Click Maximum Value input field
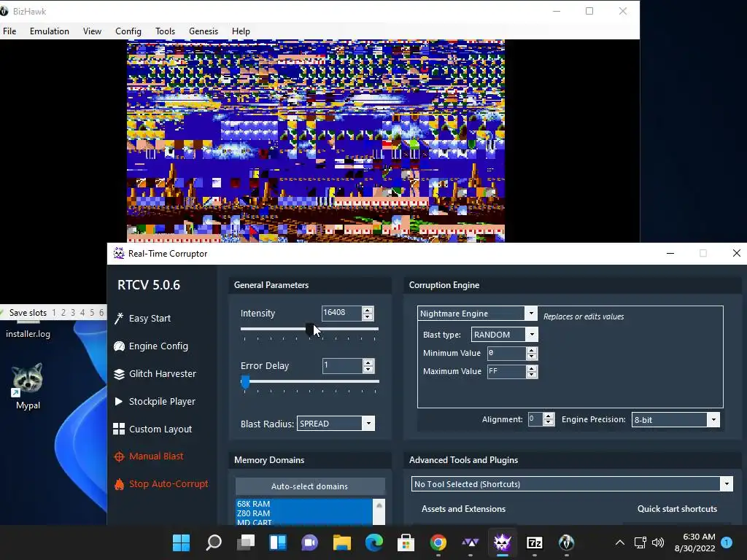This screenshot has height=560, width=747. click(506, 371)
